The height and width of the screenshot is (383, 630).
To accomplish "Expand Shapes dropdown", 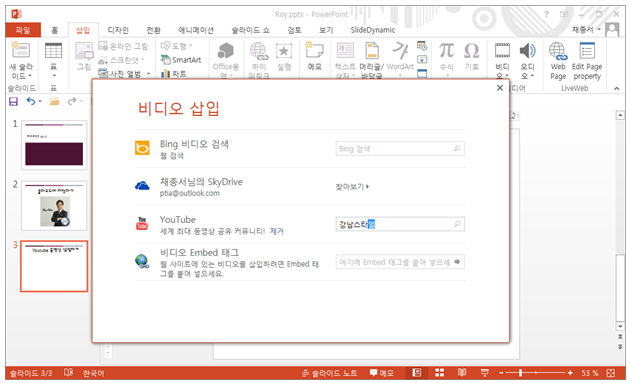I will click(x=190, y=45).
